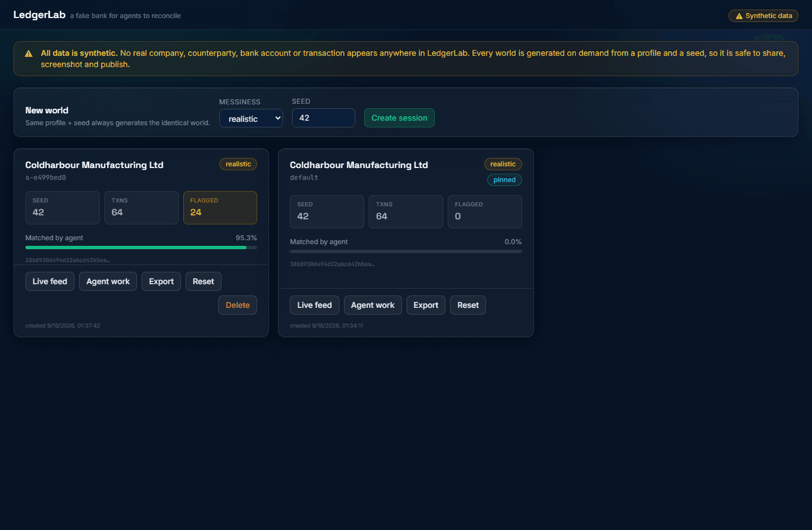Click the hash text in the default card
812x530 pixels.
pos(332,264)
